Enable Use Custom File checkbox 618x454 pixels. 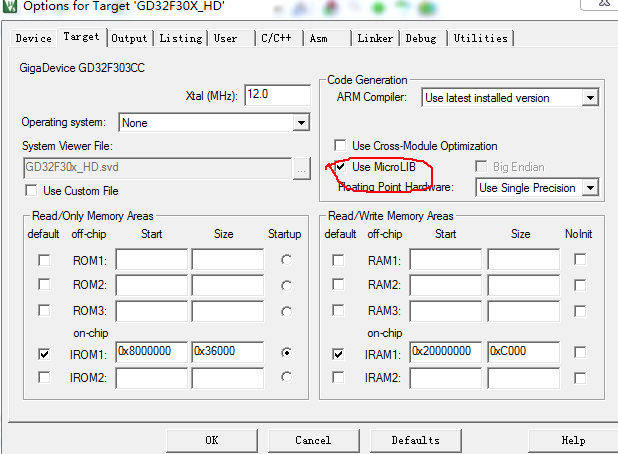tap(31, 190)
